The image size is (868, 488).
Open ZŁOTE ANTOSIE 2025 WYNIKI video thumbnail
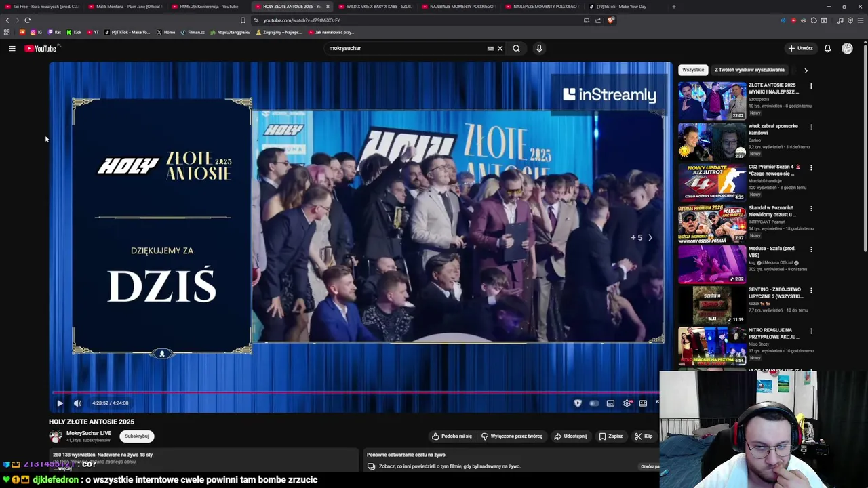tap(712, 101)
